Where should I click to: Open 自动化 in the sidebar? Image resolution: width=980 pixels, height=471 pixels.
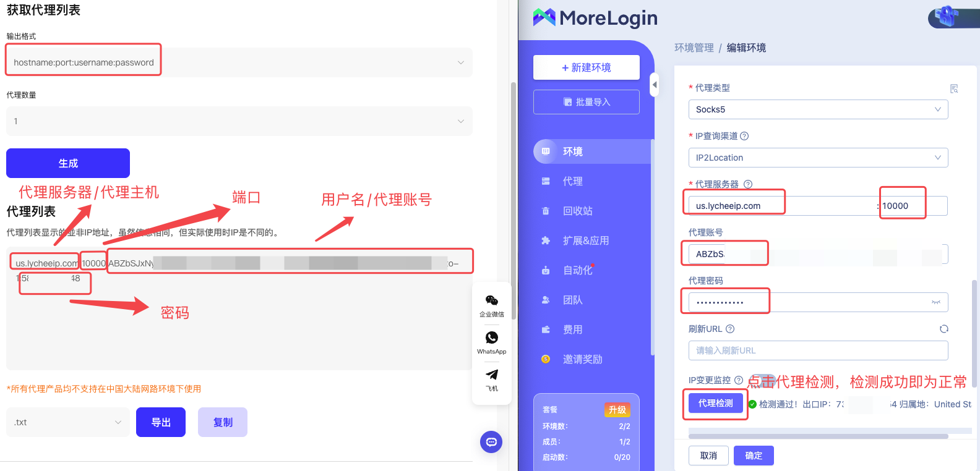[x=591, y=270]
